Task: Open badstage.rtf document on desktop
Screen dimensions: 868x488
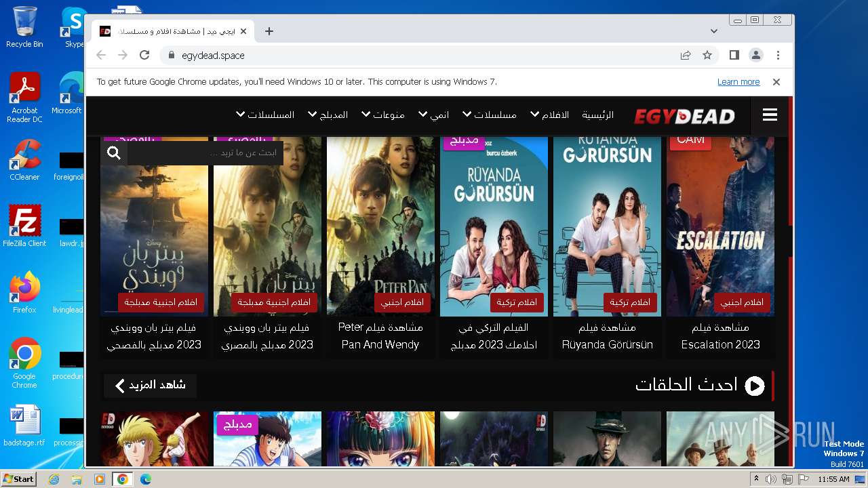Action: pyautogui.click(x=24, y=426)
